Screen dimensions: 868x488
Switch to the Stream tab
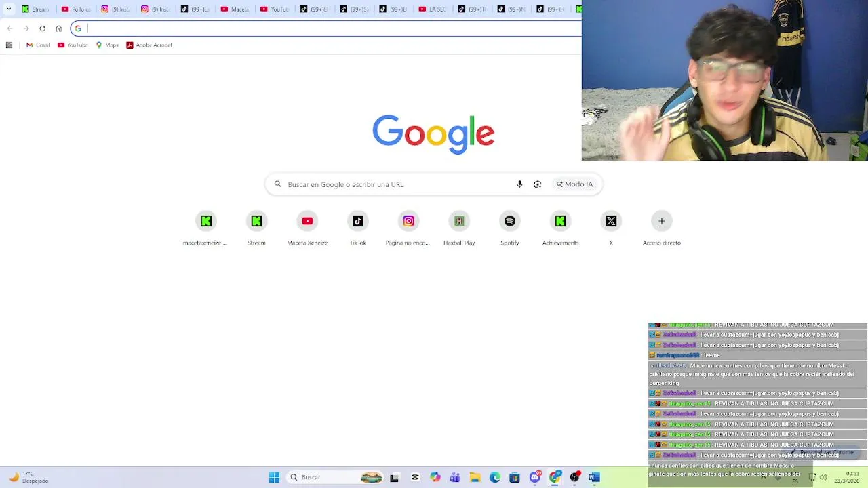(x=36, y=9)
